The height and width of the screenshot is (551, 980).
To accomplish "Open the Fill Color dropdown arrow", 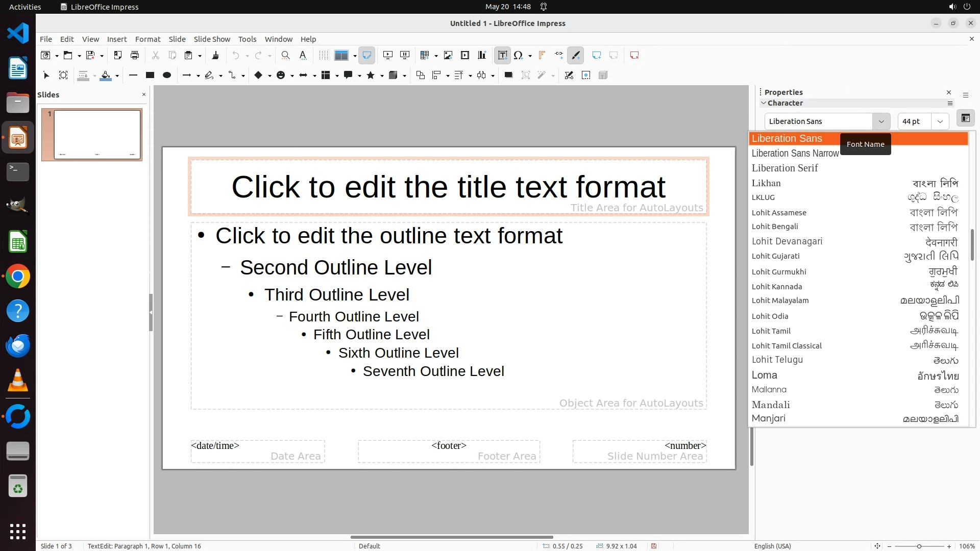I will click(x=117, y=76).
